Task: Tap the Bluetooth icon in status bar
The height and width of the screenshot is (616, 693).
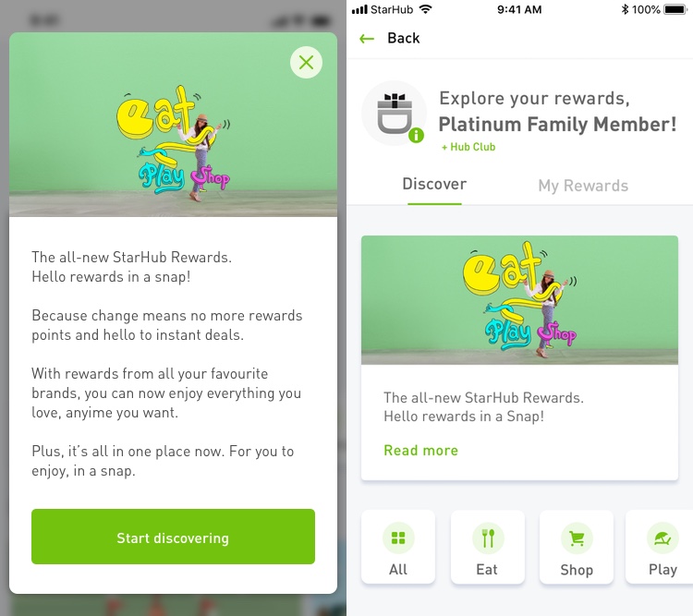Action: [625, 9]
